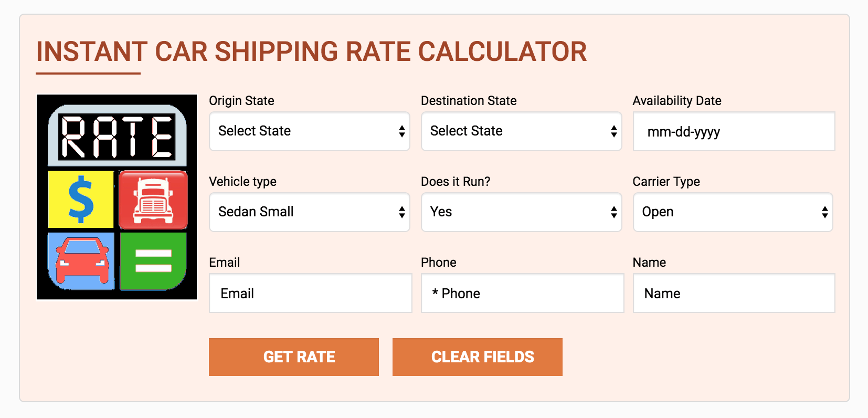Screen dimensions: 868x418
Task: Focus the Email input field
Action: [311, 293]
